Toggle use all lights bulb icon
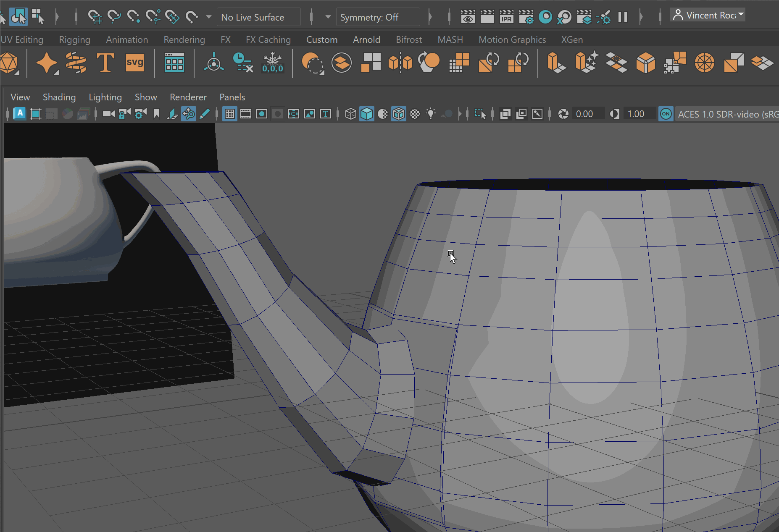Image resolution: width=779 pixels, height=532 pixels. tap(431, 114)
